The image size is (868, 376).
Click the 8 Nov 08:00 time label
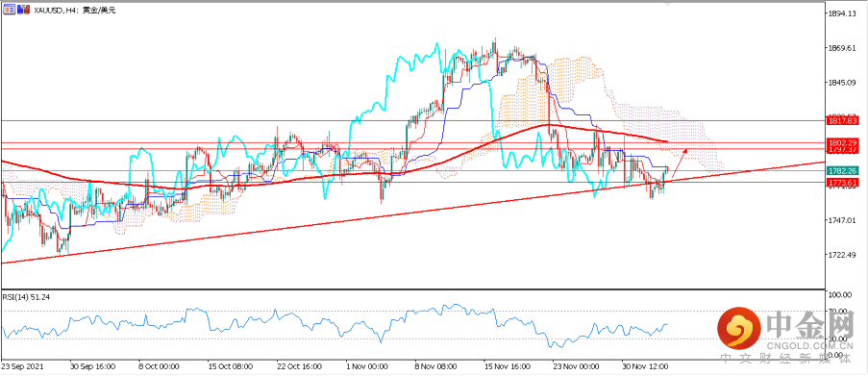[x=435, y=366]
